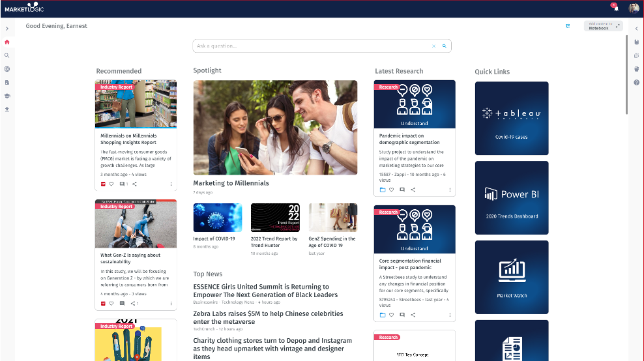Screen dimensions: 644x361
Task: Favorite the Pandemic impact on demographic segmentation card
Action: [392, 190]
